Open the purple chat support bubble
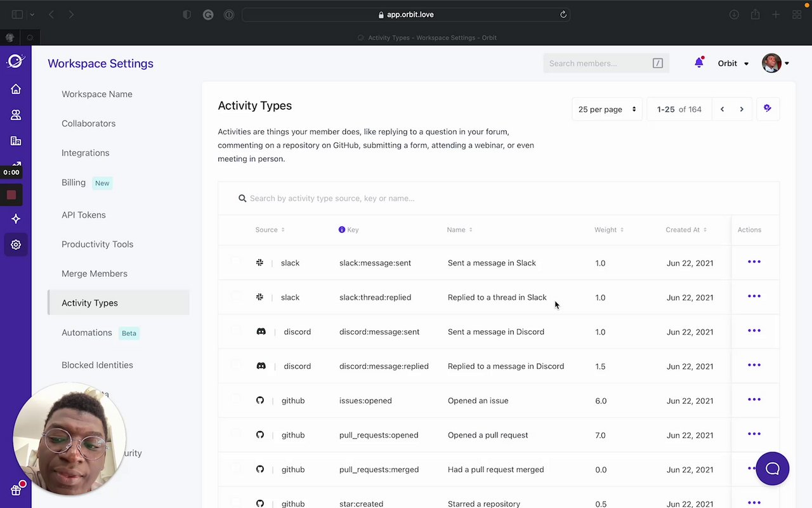 (772, 469)
